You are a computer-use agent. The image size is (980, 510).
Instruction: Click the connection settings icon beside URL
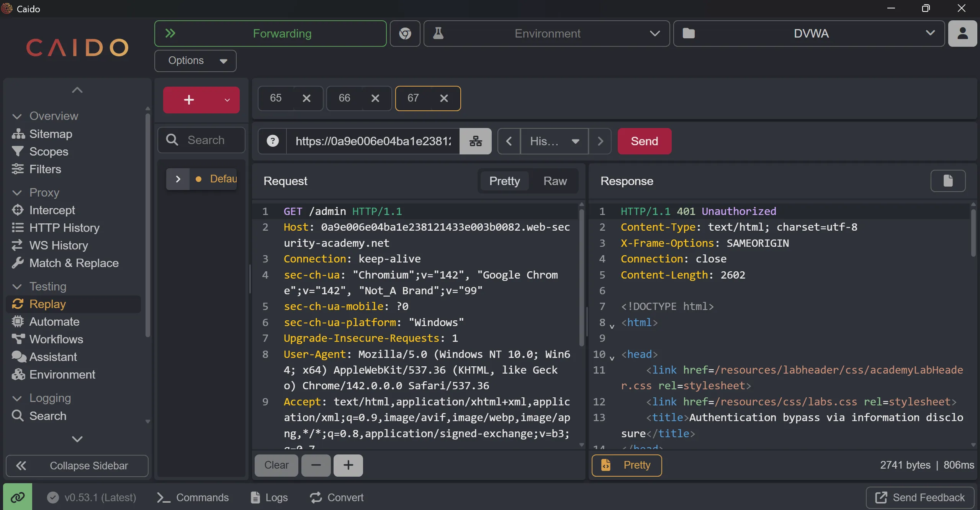tap(475, 141)
